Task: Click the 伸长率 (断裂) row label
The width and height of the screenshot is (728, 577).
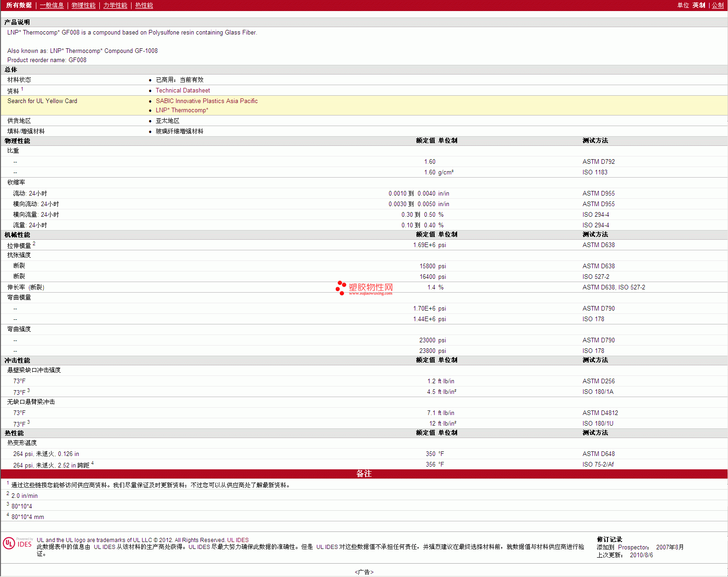Action: pos(26,288)
